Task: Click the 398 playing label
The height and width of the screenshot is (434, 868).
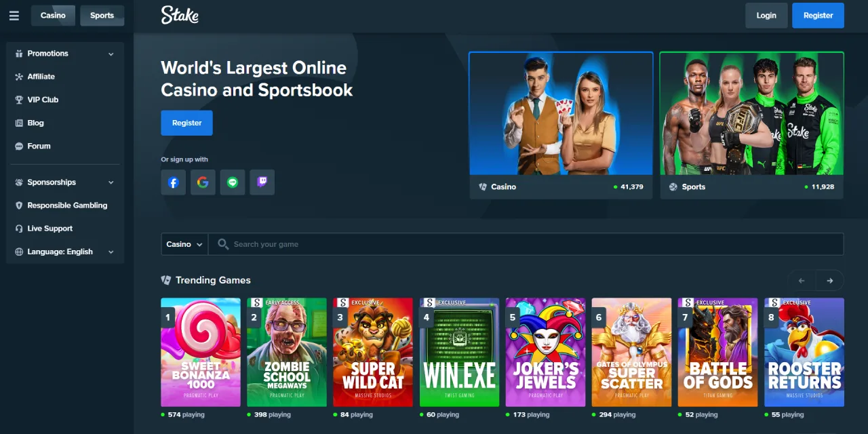Action: [272, 414]
